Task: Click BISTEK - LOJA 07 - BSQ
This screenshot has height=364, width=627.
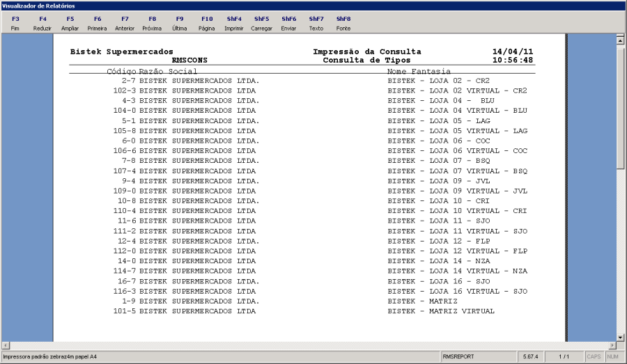Action: click(x=439, y=161)
